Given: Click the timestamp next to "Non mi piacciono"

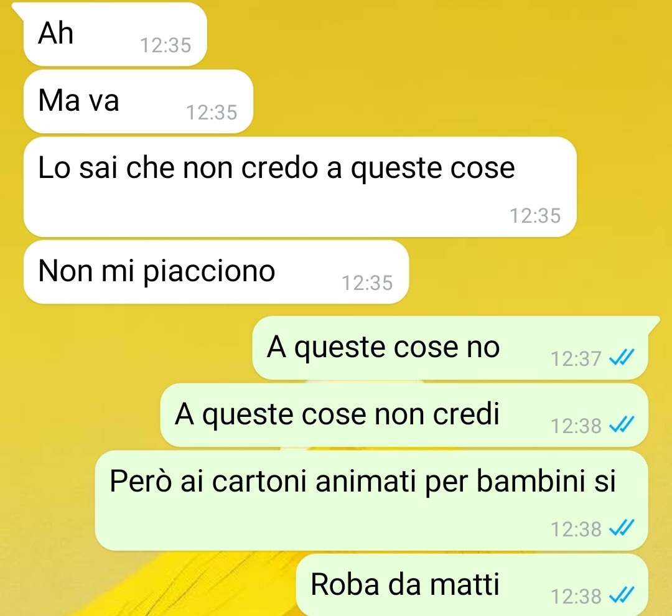Looking at the screenshot, I should 367,283.
